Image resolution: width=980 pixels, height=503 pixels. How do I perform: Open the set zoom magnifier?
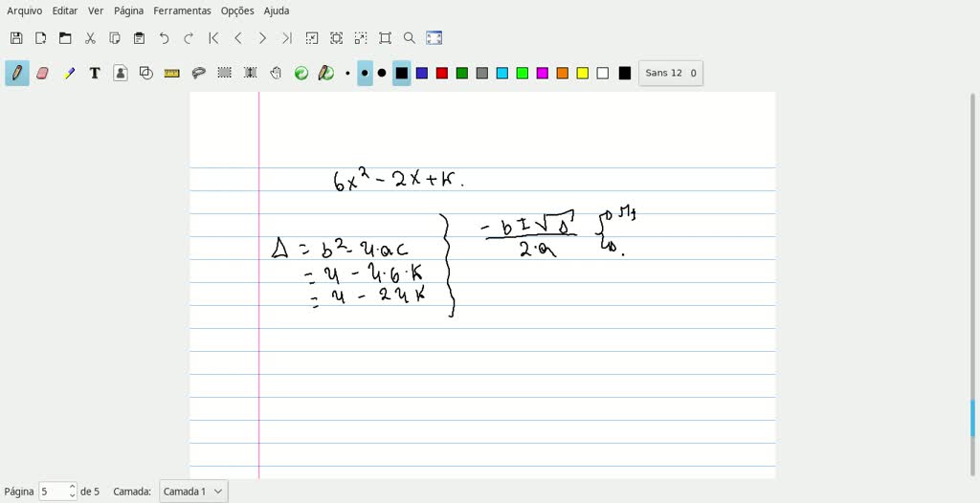pos(410,38)
